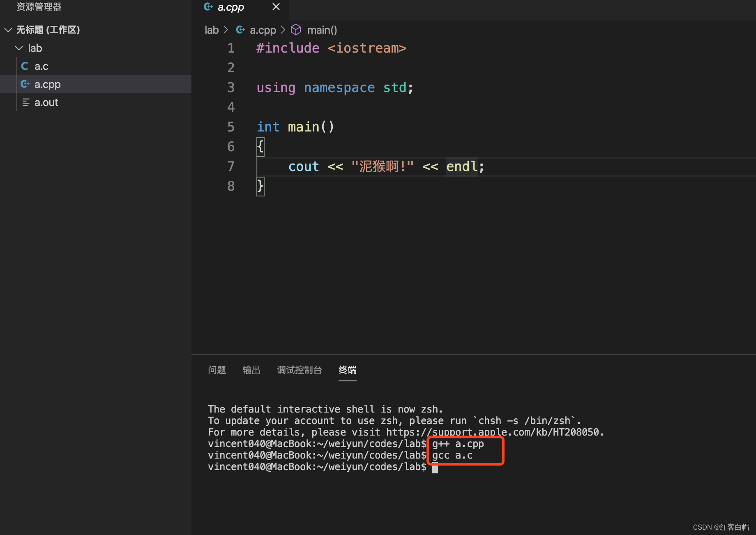Click the "泥猴啊!" string literal
The width and height of the screenshot is (756, 535).
coord(383,166)
